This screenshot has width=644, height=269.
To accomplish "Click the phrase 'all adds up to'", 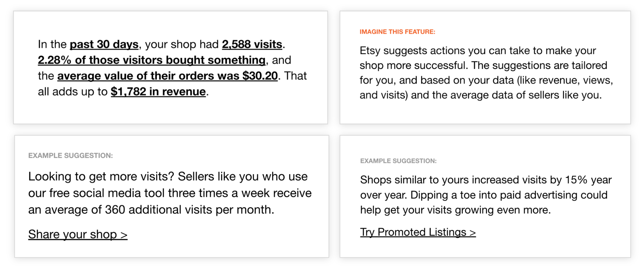I will pos(73,92).
